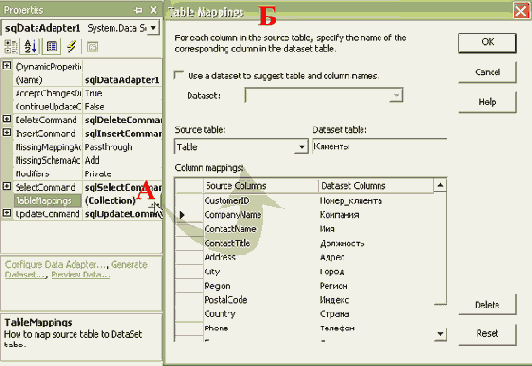Screen dimensions: 532x366
Task: Click the Dataset table input field
Action: click(x=379, y=147)
